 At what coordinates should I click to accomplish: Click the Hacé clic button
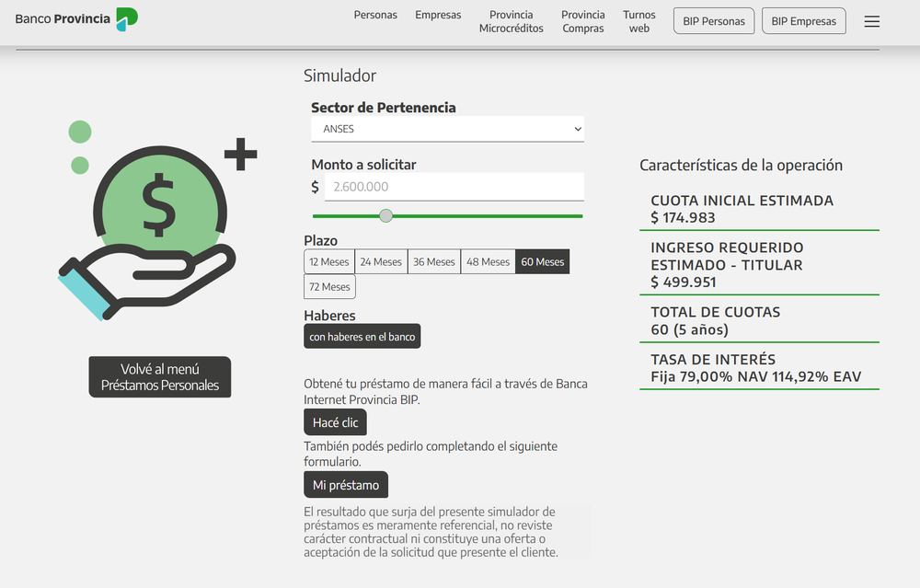click(x=335, y=422)
